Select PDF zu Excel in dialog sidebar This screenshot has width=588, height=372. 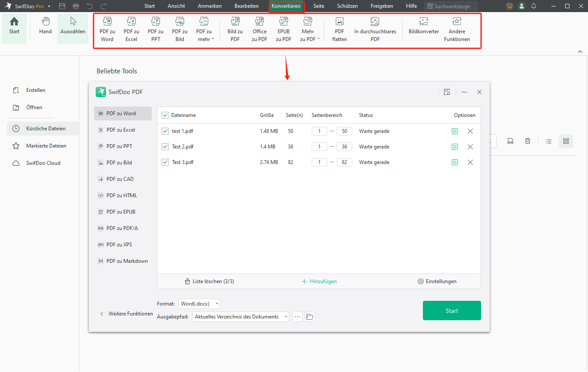pos(123,130)
